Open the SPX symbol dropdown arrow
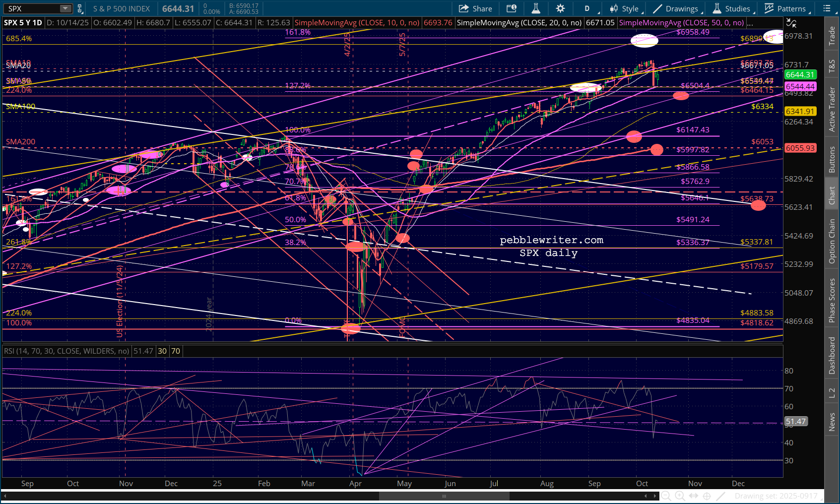840x504 pixels. point(65,8)
